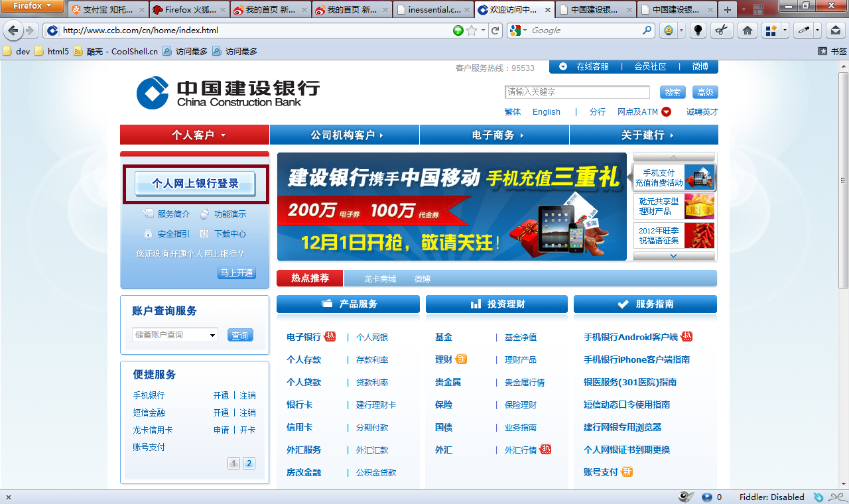The image size is (849, 504).
Task: Click the China Construction Bank logo
Action: 228,93
